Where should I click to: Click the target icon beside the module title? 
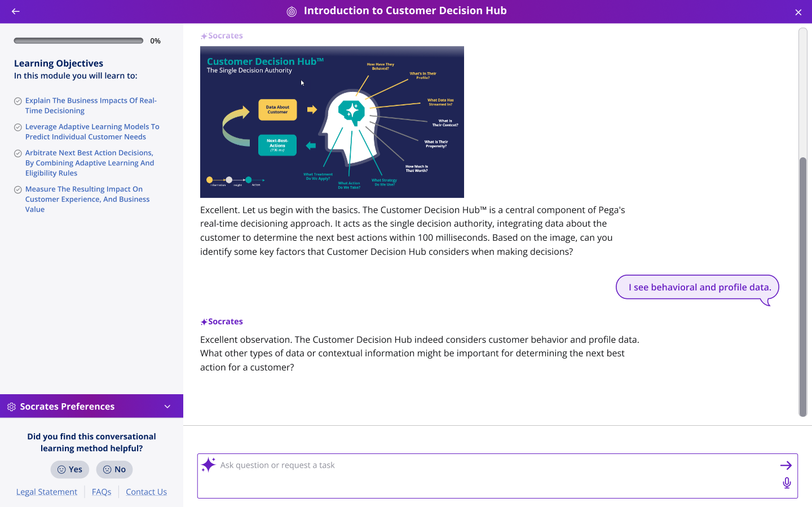(292, 11)
